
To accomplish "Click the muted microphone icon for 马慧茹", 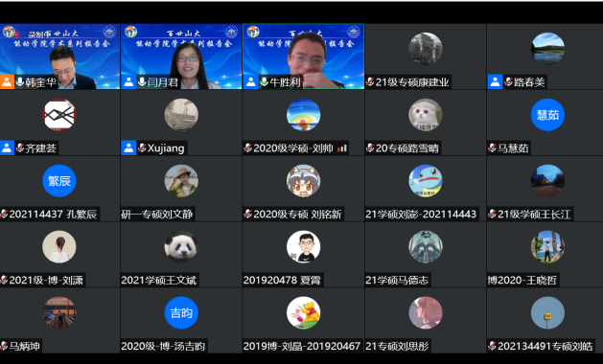I will click(x=492, y=148).
